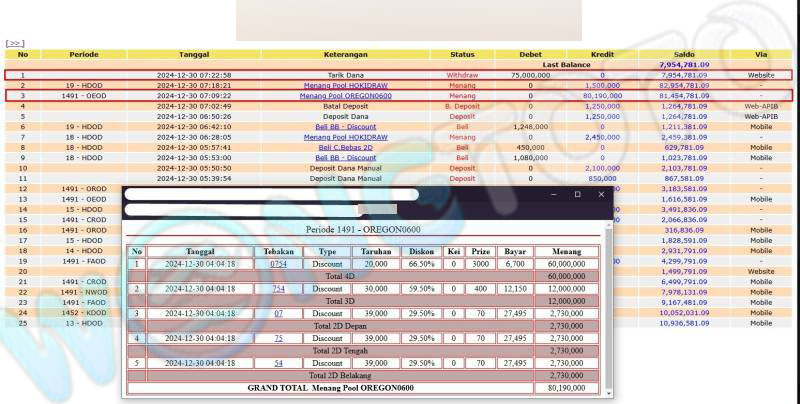Open Menang Pool HOKIDRAW link in row 2
The image size is (800, 404).
pos(346,86)
